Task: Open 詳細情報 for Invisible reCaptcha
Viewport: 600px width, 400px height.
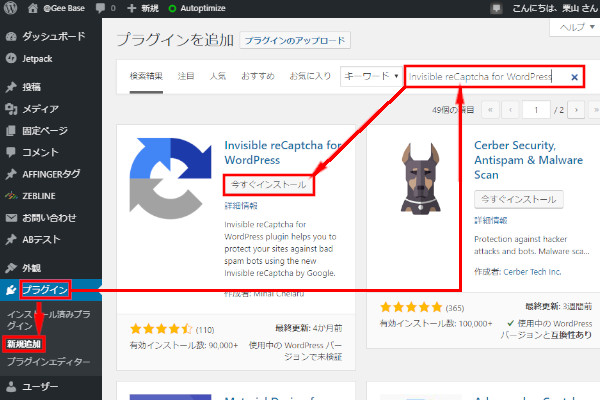Action: [241, 206]
